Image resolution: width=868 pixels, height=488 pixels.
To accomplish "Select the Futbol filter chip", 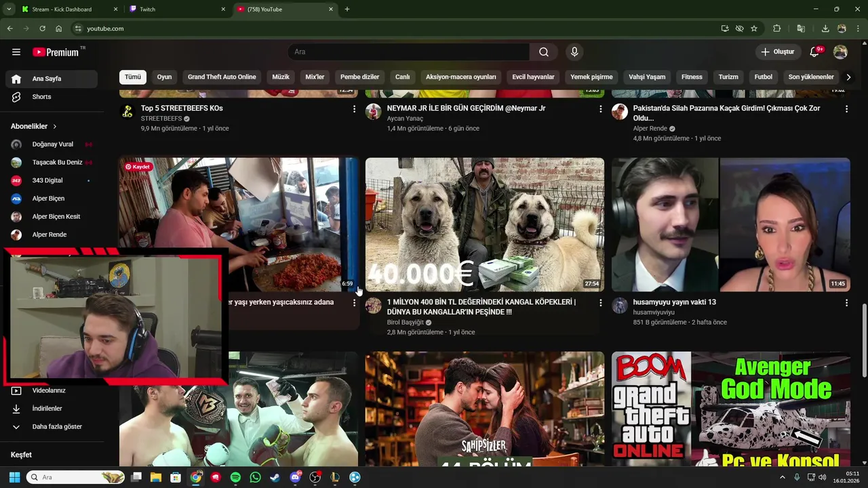I will 764,77.
